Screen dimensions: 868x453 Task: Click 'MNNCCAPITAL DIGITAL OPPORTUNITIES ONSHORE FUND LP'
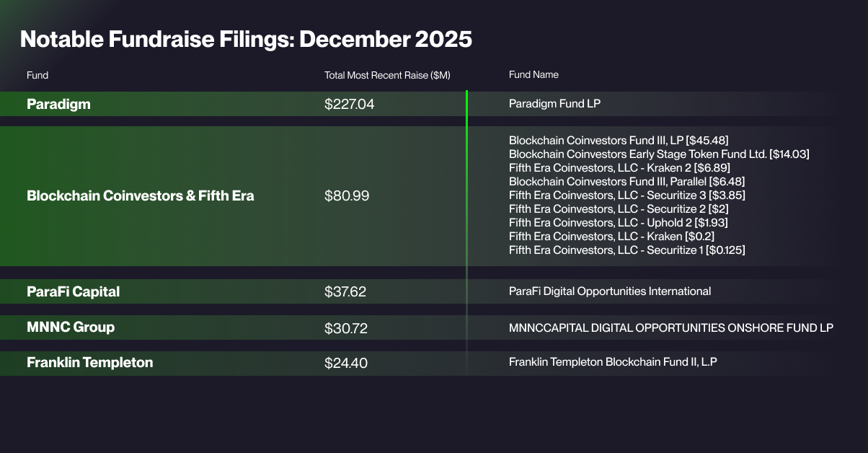[671, 328]
